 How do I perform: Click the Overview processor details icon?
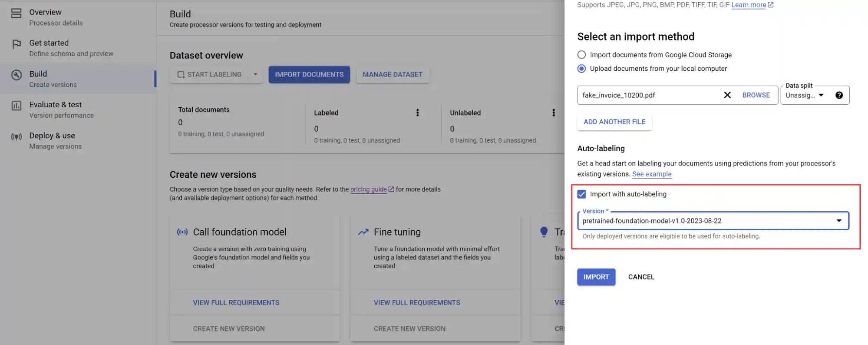(16, 13)
